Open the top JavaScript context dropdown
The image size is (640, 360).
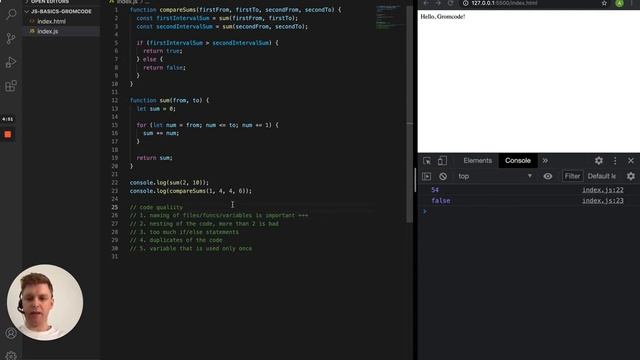(495, 176)
